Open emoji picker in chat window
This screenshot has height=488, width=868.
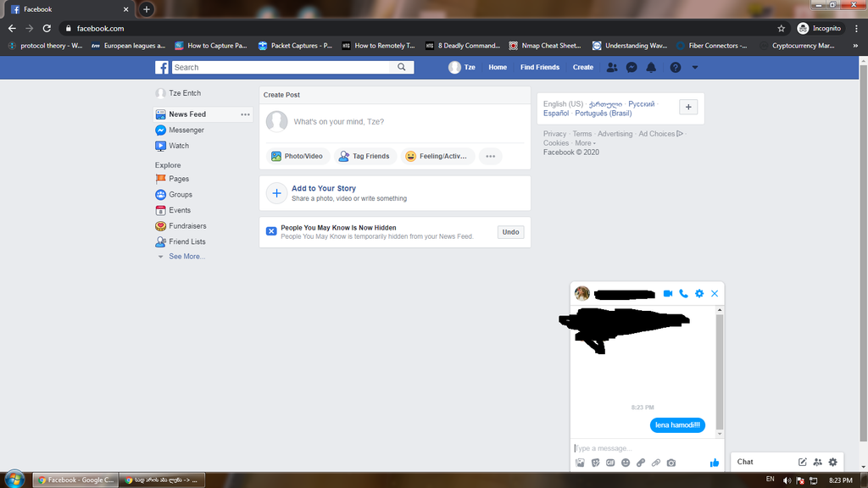tap(626, 463)
